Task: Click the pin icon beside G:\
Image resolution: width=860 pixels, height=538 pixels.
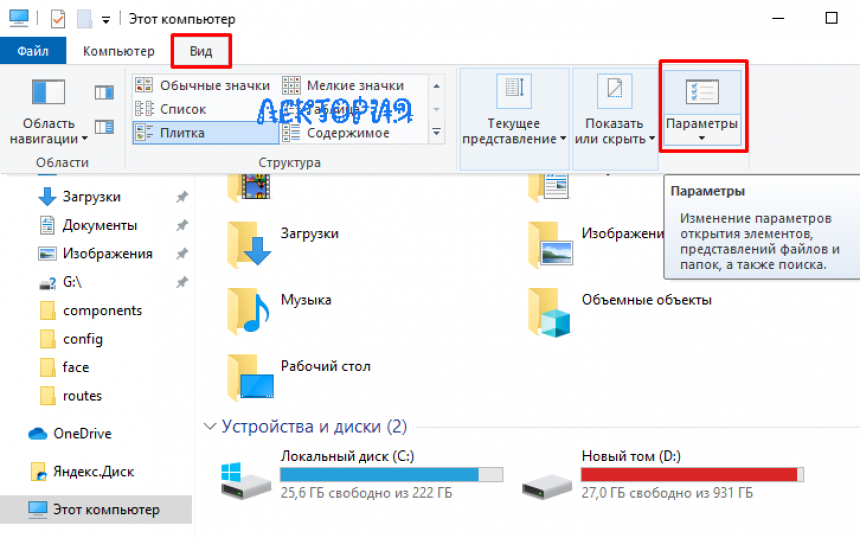Action: tap(182, 282)
